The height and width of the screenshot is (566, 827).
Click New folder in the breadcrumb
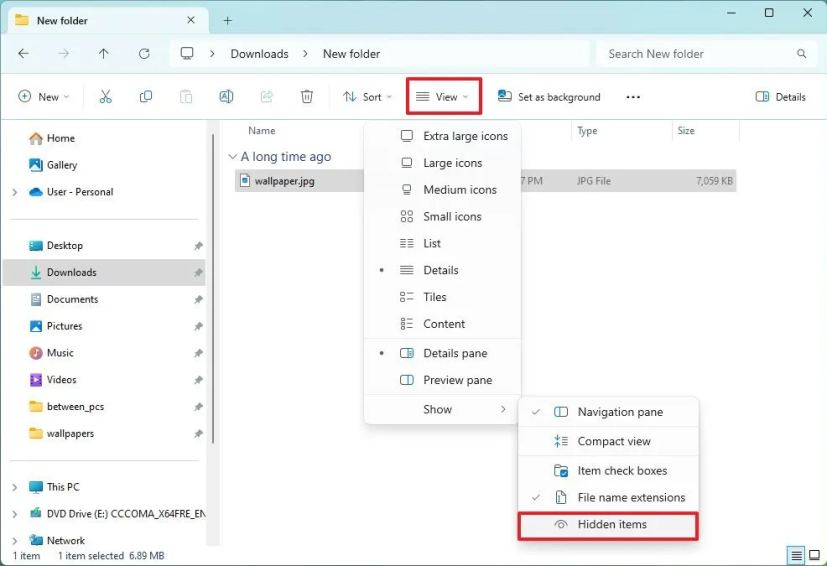pos(351,54)
